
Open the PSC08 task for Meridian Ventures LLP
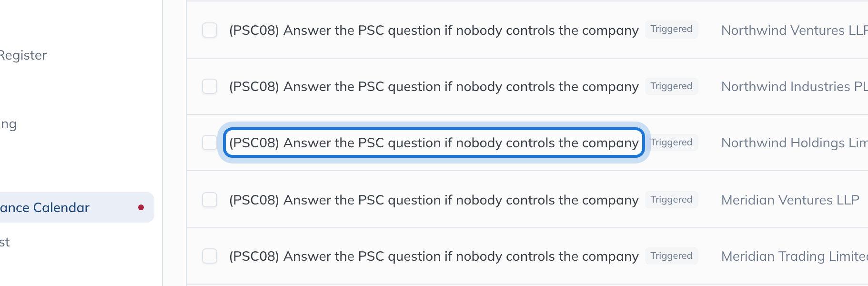point(434,200)
